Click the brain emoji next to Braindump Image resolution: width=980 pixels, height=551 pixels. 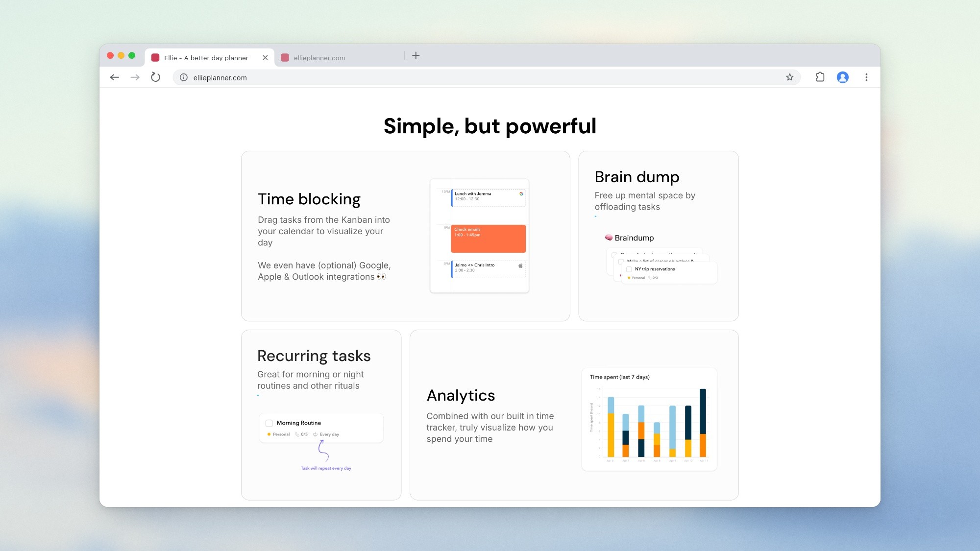(609, 238)
